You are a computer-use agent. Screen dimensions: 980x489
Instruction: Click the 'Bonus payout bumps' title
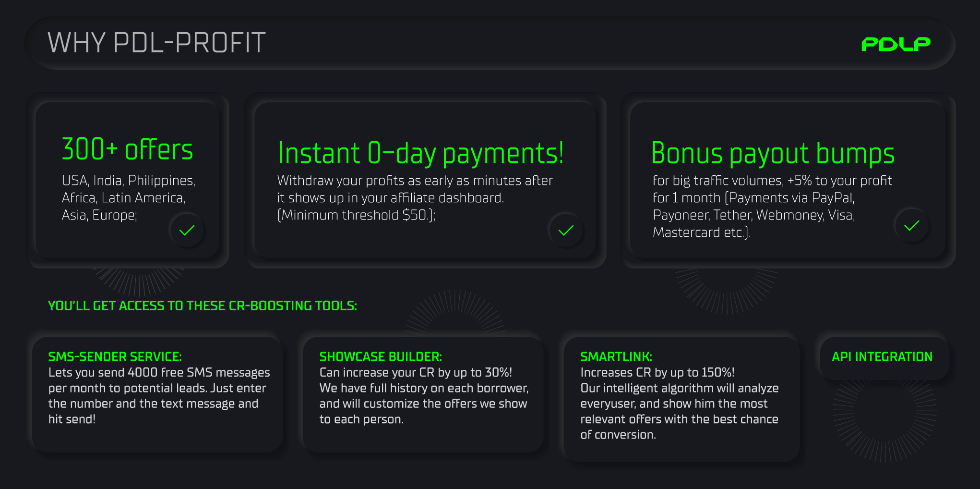[773, 153]
